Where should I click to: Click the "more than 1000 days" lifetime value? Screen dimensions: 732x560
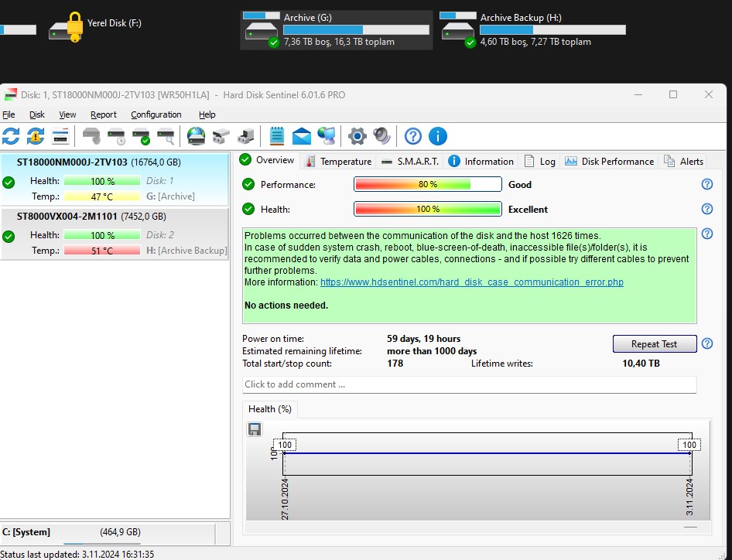(x=432, y=351)
